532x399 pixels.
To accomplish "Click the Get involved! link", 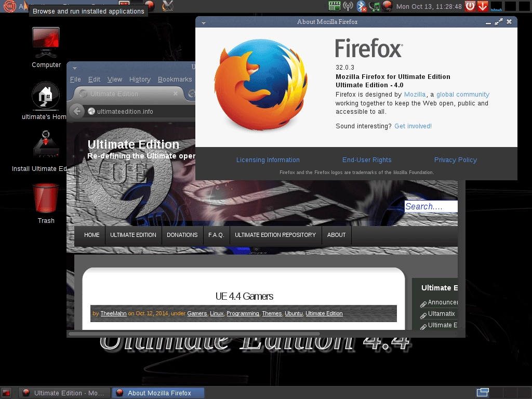I will tap(413, 126).
